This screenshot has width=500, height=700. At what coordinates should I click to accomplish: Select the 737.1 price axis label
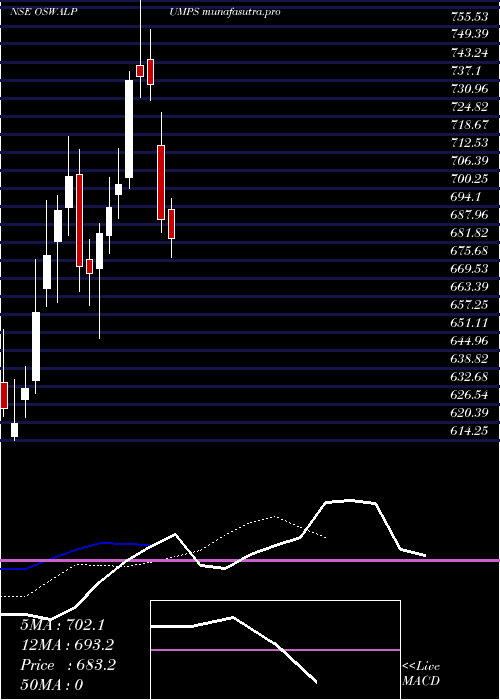click(x=466, y=71)
